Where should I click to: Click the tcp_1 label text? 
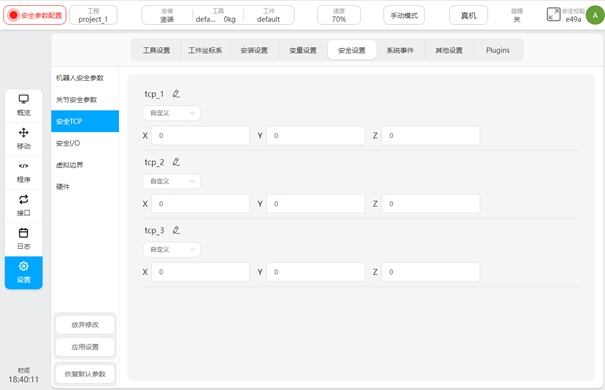(154, 94)
